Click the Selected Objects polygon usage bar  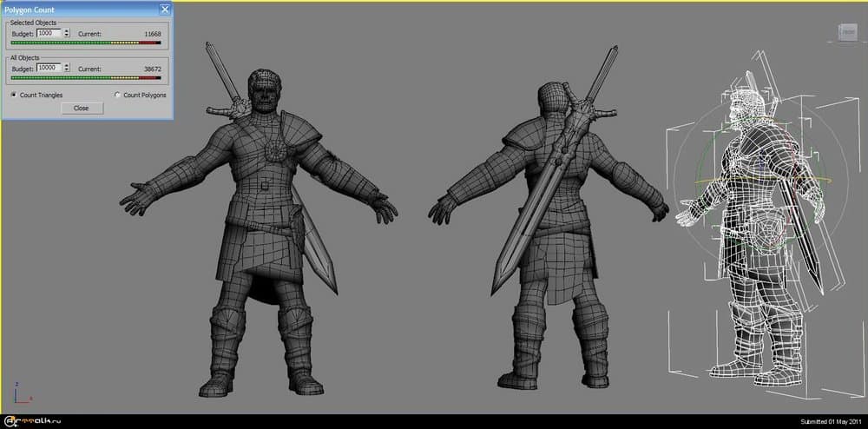point(86,42)
